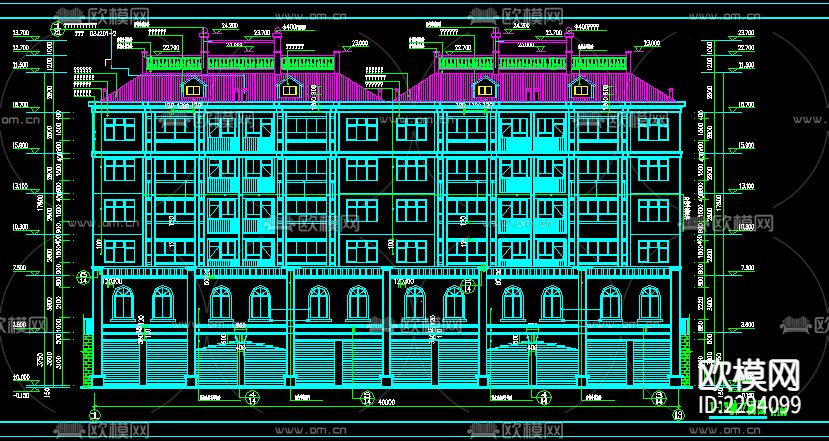829x441 pixels.
Task: Click the 18.700 elevation mark in left column
Action: pyautogui.click(x=21, y=105)
